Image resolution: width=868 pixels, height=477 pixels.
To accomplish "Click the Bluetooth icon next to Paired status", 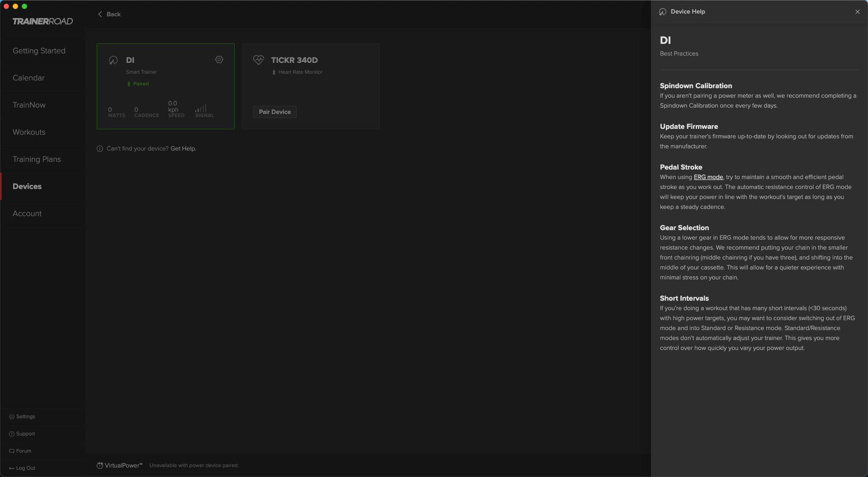I will [129, 84].
